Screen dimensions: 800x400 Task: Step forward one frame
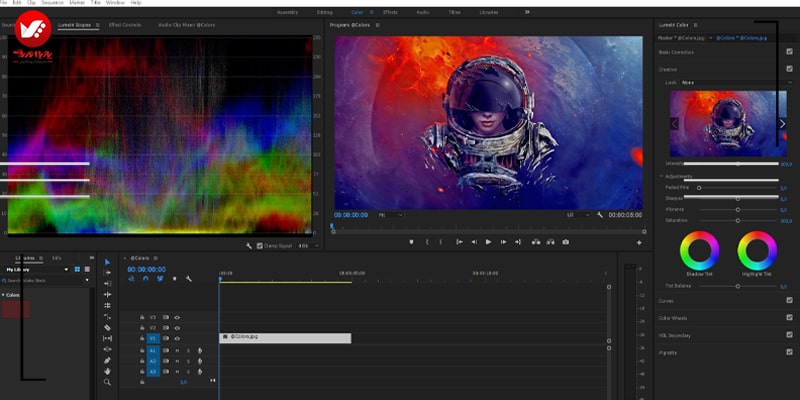(503, 242)
